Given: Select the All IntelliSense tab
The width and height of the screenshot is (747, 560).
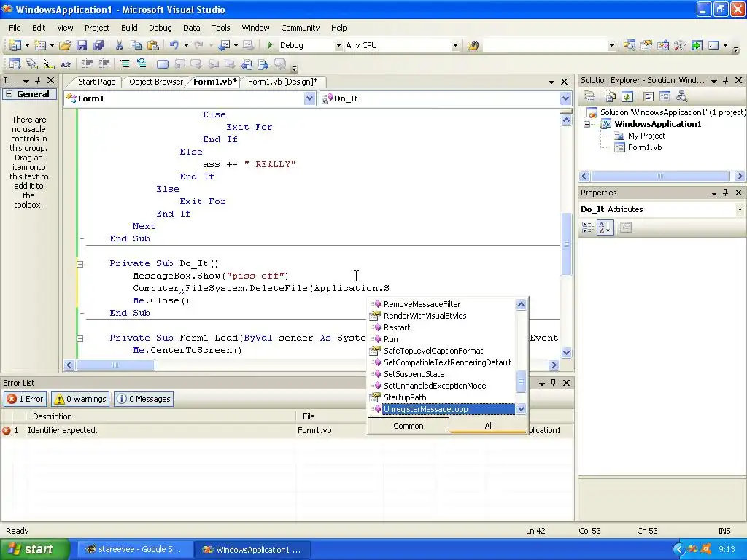Looking at the screenshot, I should 488,426.
